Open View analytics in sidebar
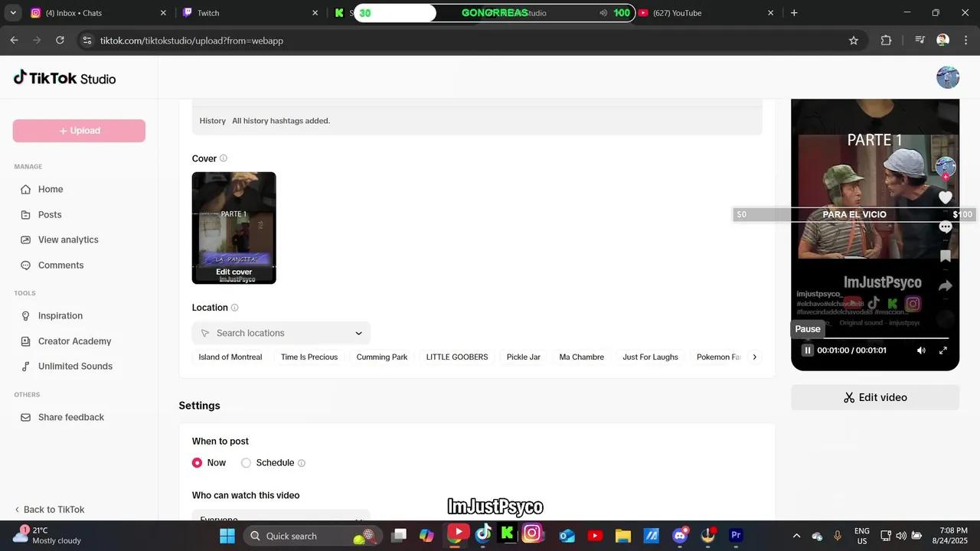Screen dimensions: 980x551 pyautogui.click(x=68, y=240)
